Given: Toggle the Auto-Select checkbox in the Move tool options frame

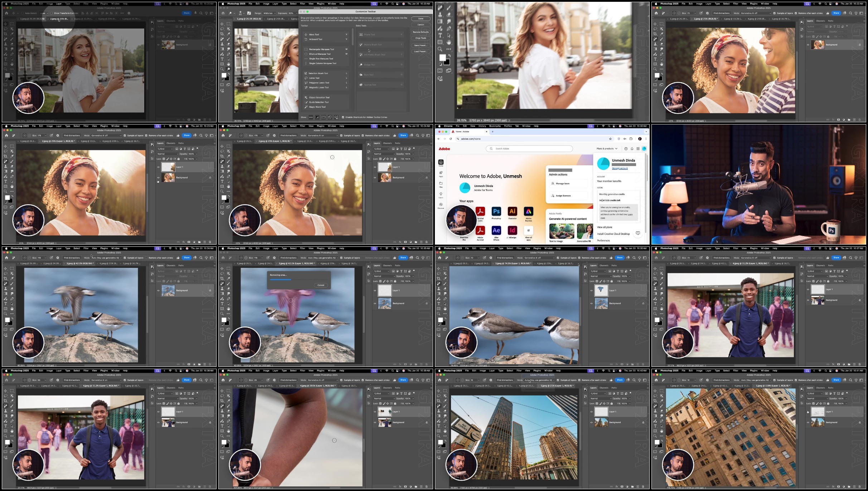Looking at the screenshot, I should (23, 13).
